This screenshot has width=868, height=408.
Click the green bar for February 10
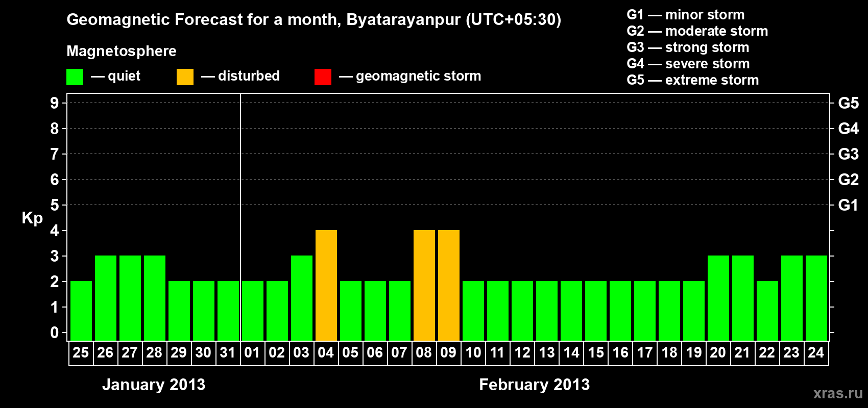point(473,311)
